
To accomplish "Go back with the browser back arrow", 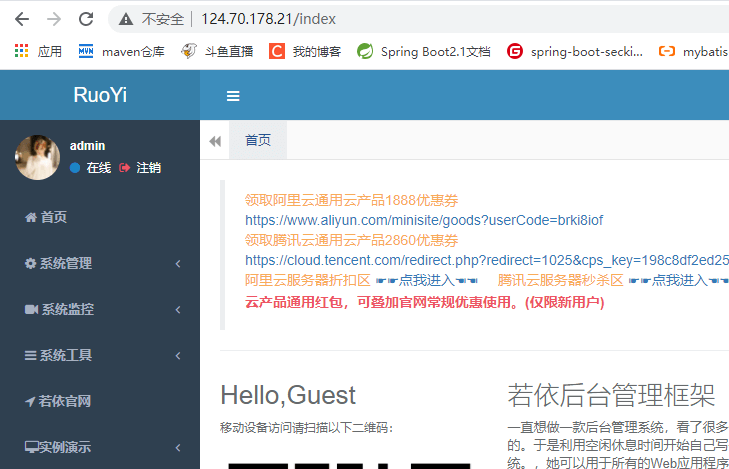I will [22, 19].
